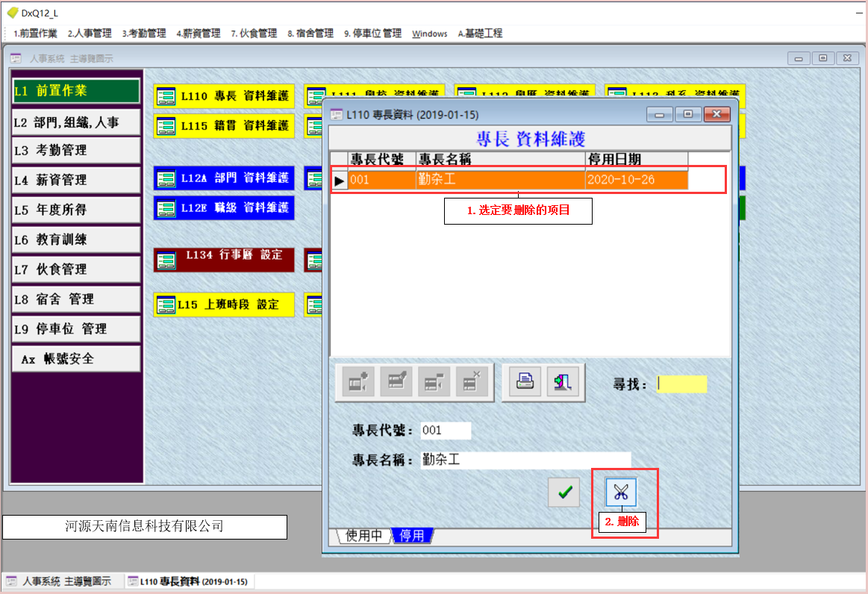Open L110 專長 資料維護 module
Screen dimensions: 868x594
click(x=224, y=96)
